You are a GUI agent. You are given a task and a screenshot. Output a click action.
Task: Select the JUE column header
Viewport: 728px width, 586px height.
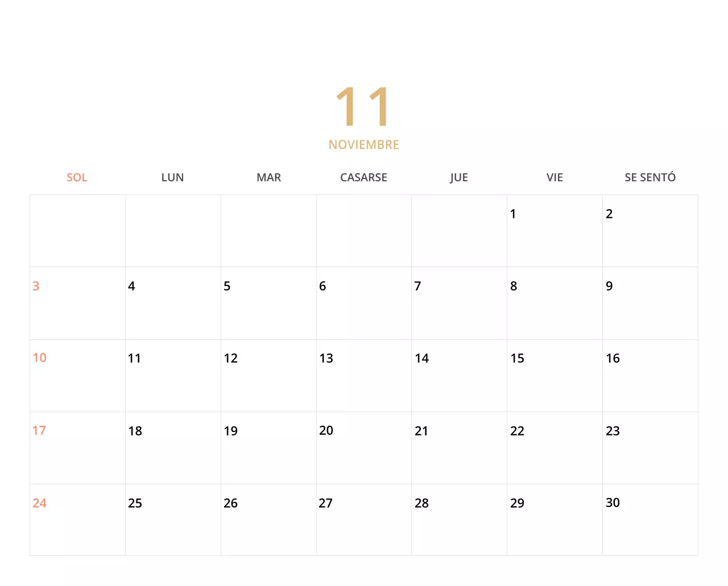459,177
